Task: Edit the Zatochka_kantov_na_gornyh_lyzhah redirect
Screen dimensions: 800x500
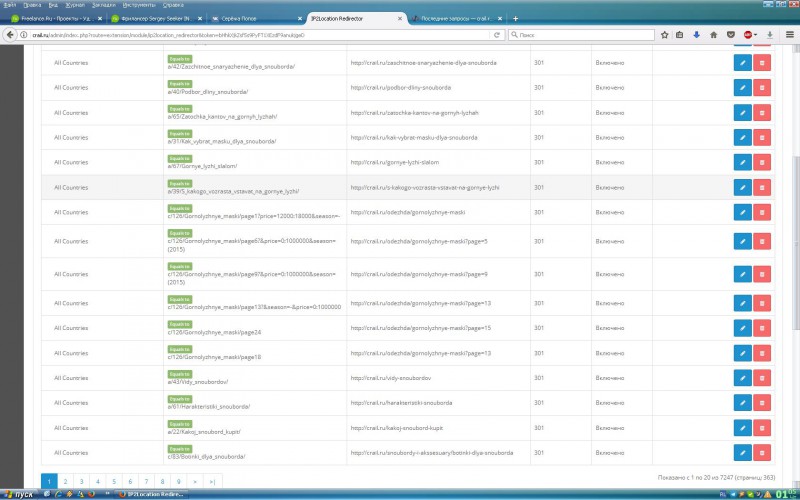Action: (x=742, y=113)
